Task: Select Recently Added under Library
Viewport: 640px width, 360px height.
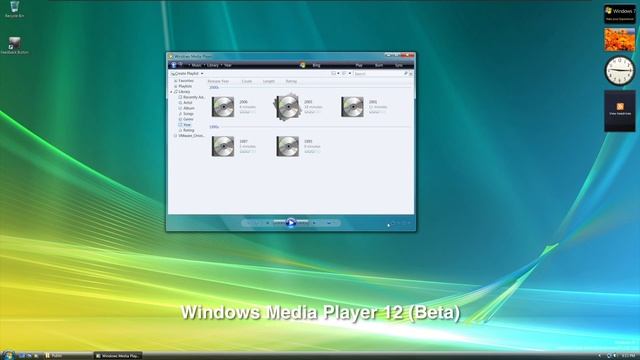Action: [192, 97]
